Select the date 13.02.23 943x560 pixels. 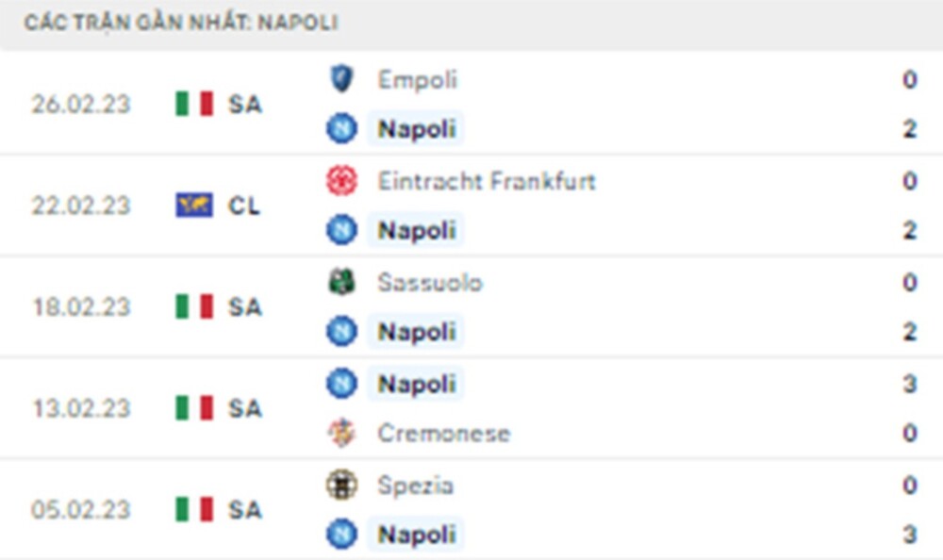83,408
